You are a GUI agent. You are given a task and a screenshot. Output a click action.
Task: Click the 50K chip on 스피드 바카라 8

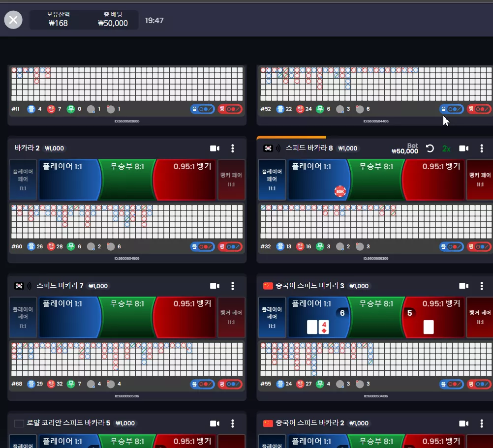coord(340,191)
